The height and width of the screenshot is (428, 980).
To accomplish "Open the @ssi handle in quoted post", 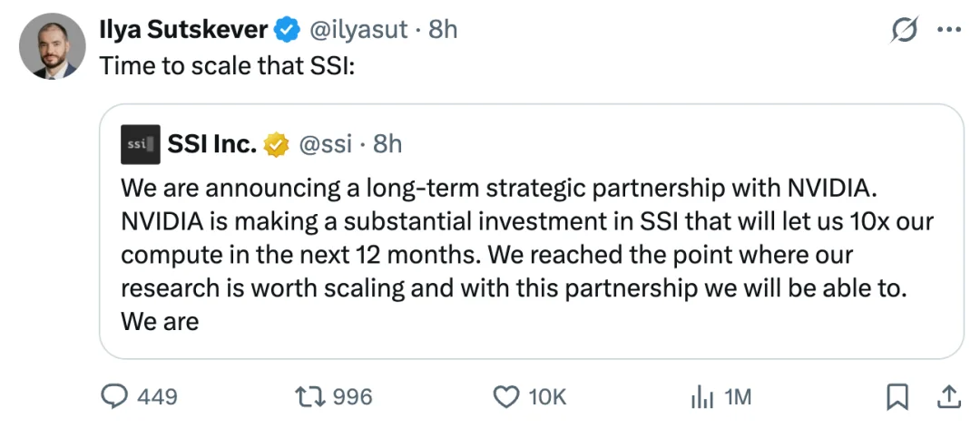I will coord(325,145).
